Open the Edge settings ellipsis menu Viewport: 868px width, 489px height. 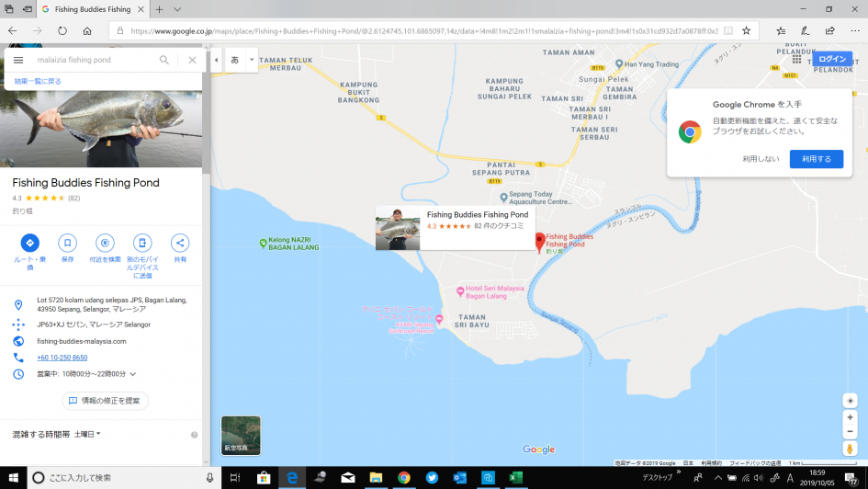point(855,31)
